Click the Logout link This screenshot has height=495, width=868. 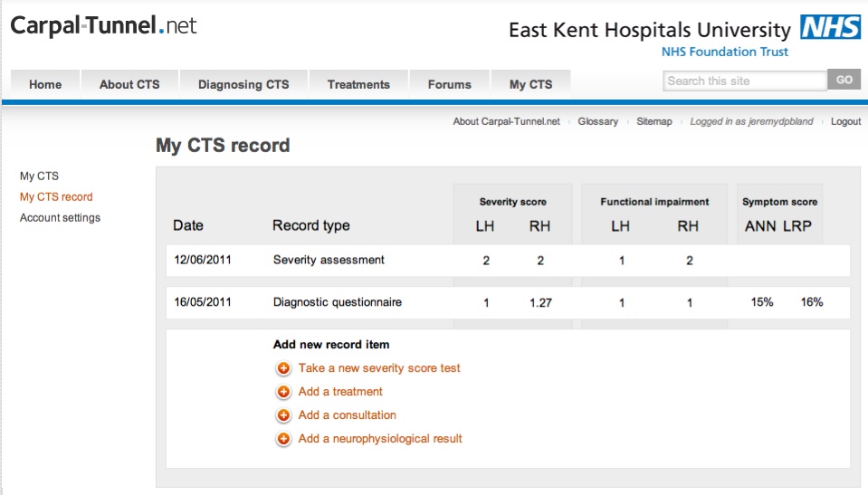pyautogui.click(x=846, y=121)
